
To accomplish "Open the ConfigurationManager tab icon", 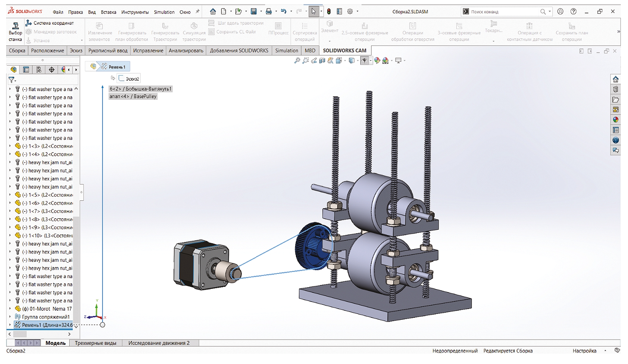I will pos(39,70).
